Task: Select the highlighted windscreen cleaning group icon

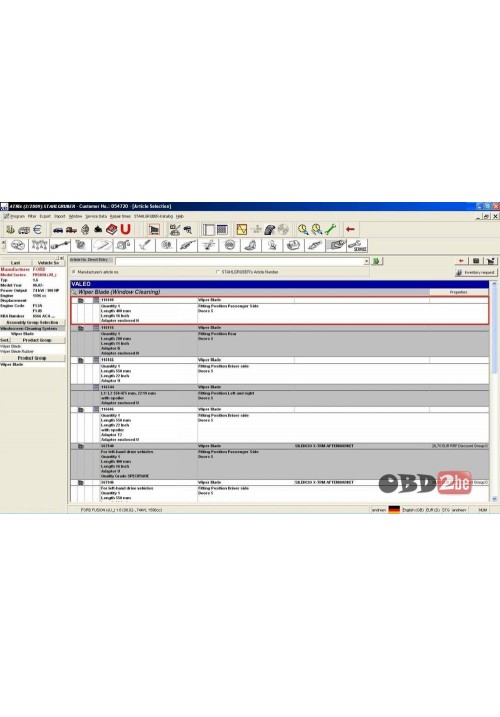Action: coord(336,246)
